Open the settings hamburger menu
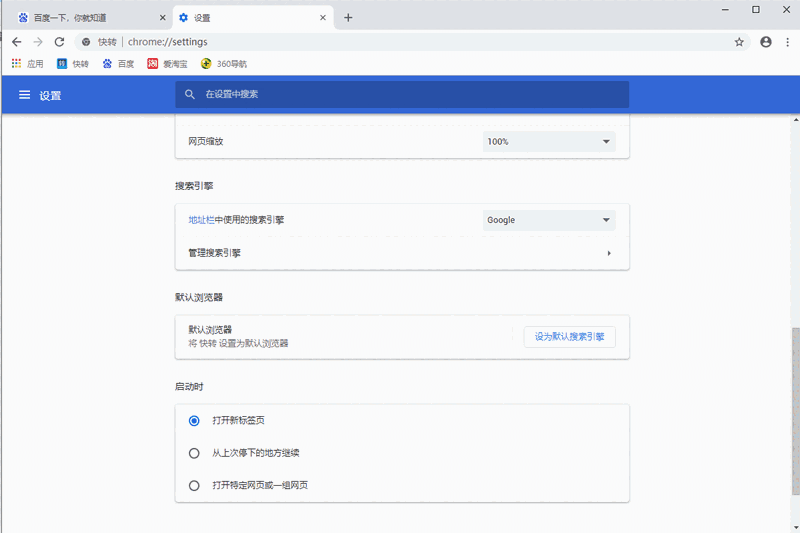Screen dimensions: 800x533 (x=24, y=95)
